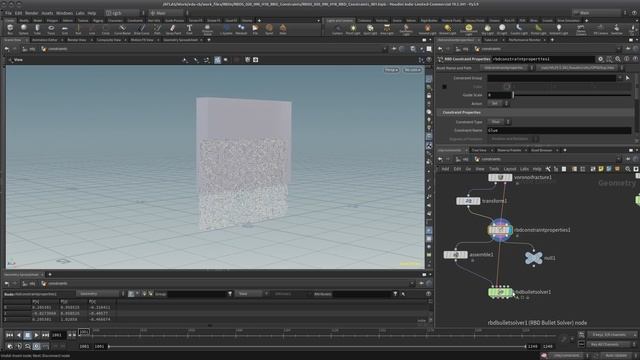The width and height of the screenshot is (640, 360).
Task: Select the null1 node
Action: coord(533,258)
